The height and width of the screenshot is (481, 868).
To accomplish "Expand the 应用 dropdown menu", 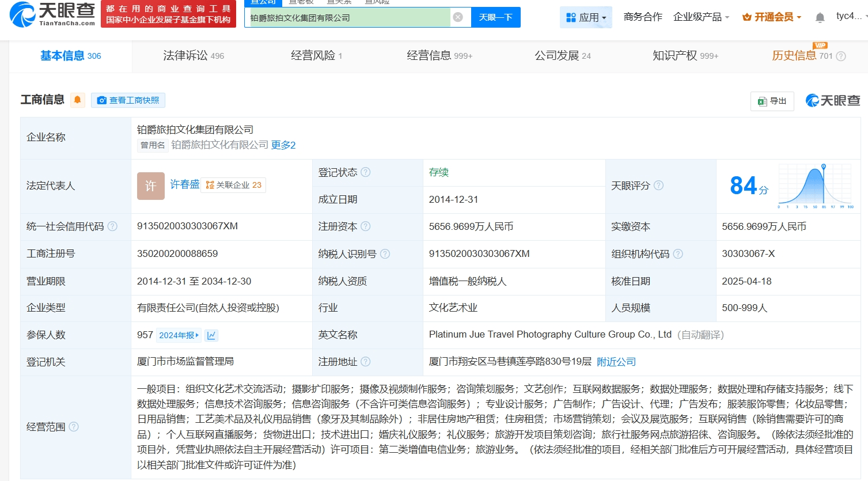I will tap(586, 17).
